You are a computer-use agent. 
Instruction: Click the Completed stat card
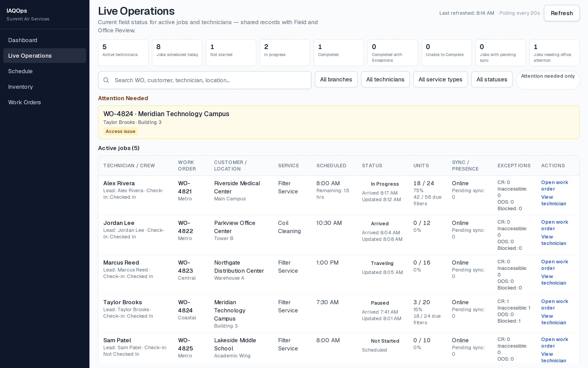(x=339, y=53)
